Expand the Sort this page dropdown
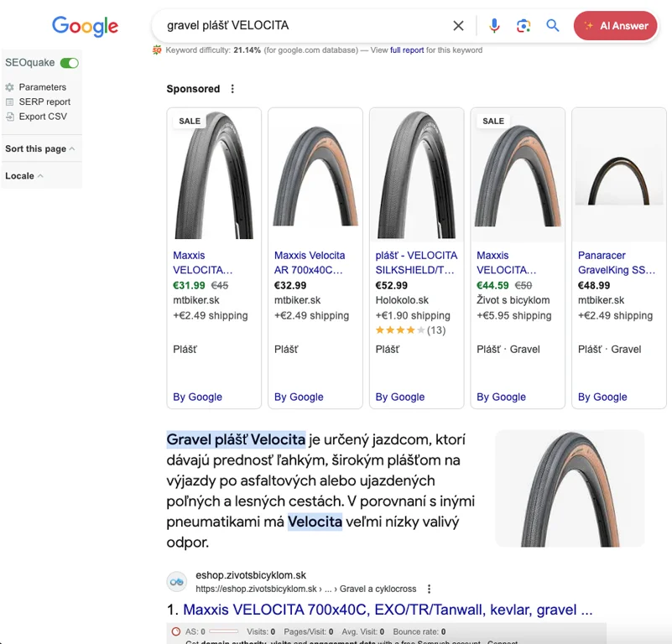Viewport: 672px width, 644px height. pyautogui.click(x=39, y=148)
